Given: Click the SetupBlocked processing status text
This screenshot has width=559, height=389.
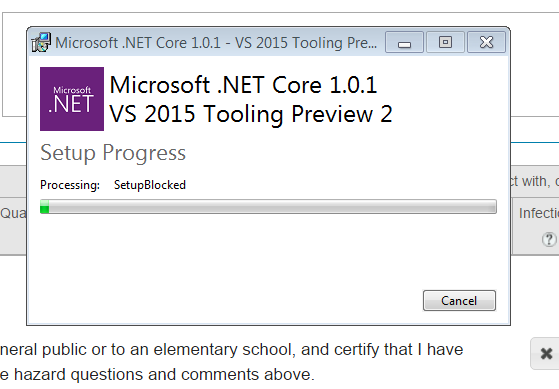Looking at the screenshot, I should [150, 185].
